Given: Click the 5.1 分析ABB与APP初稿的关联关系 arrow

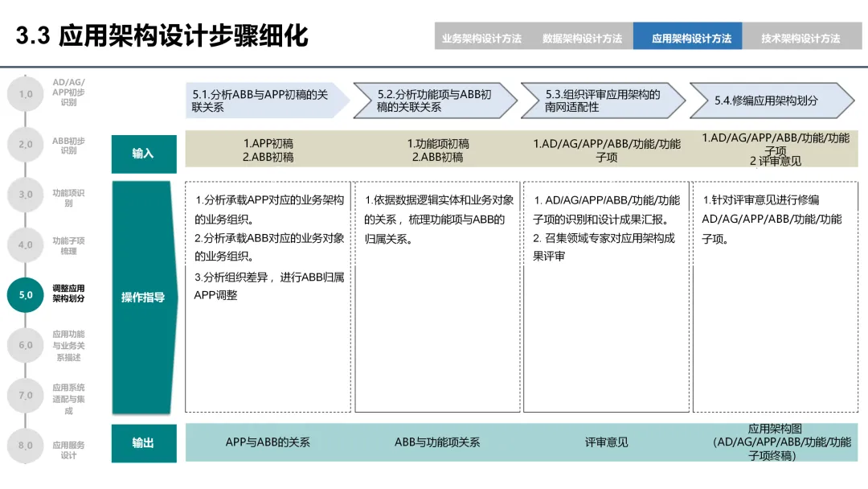Looking at the screenshot, I should (268, 101).
